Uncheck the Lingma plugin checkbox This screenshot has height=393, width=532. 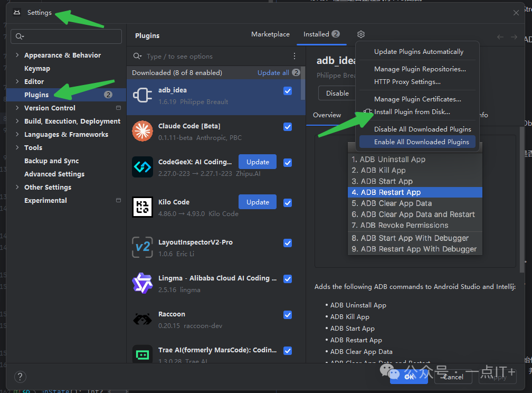click(287, 279)
